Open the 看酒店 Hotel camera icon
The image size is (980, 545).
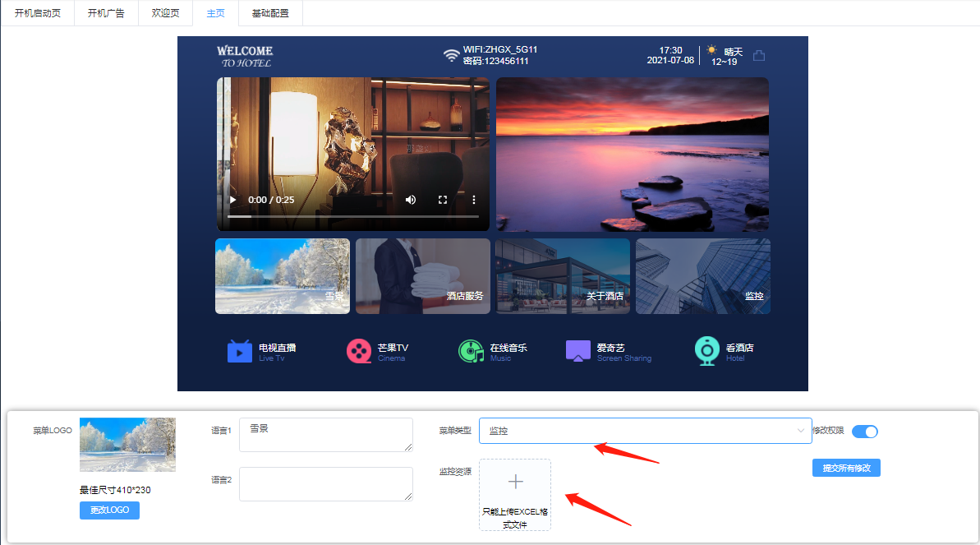(x=707, y=351)
